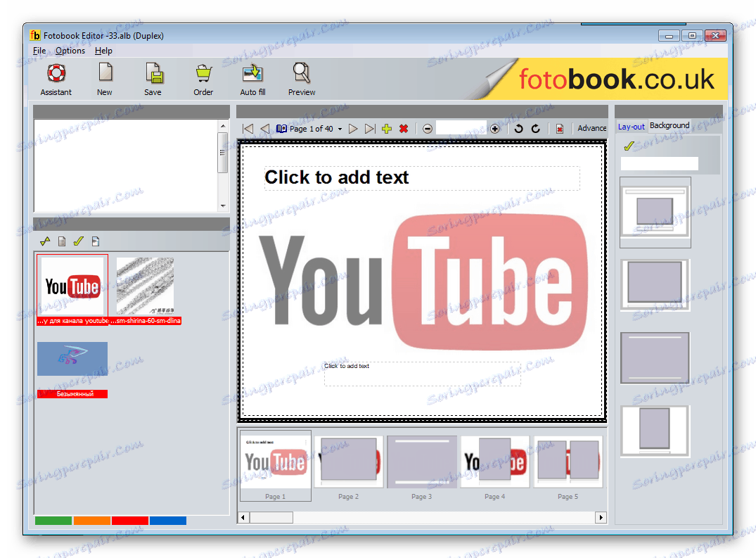756x558 pixels.
Task: Open the Preview magnifier
Action: [302, 80]
